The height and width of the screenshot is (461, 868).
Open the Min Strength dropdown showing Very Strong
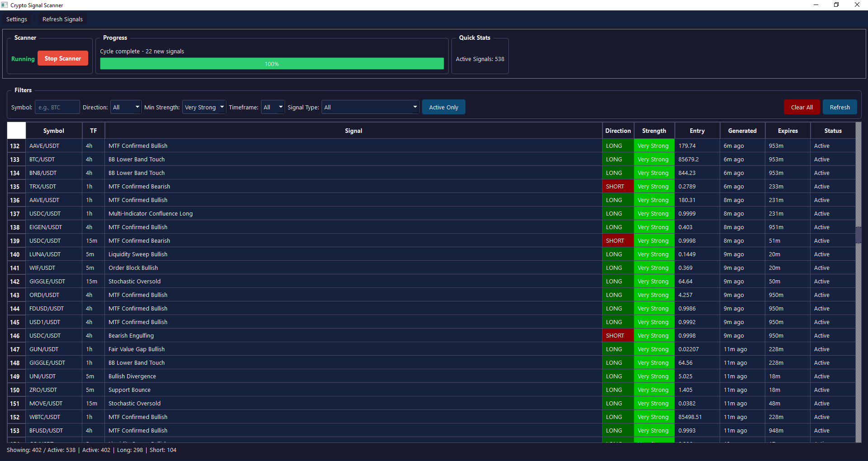pos(204,107)
